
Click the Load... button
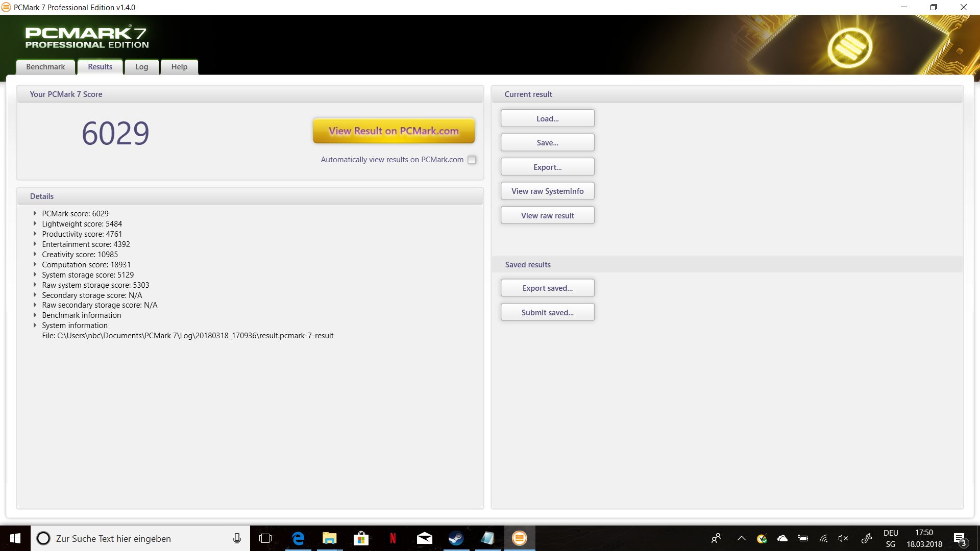click(x=547, y=118)
